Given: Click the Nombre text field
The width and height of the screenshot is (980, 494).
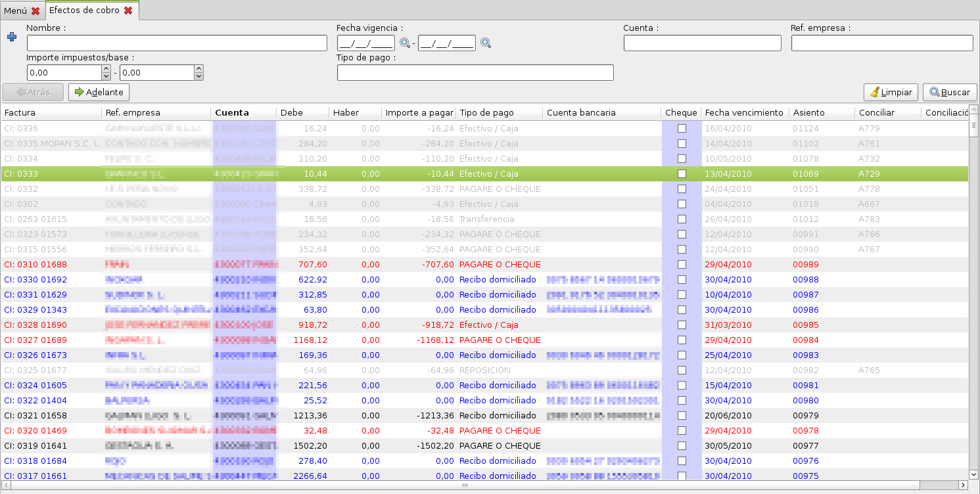Looking at the screenshot, I should coord(177,43).
